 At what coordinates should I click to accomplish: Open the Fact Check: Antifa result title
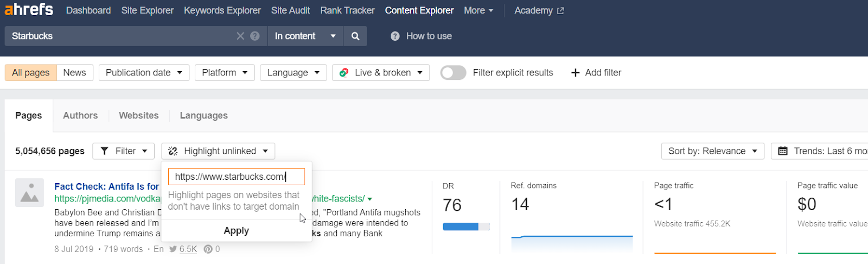tap(107, 186)
